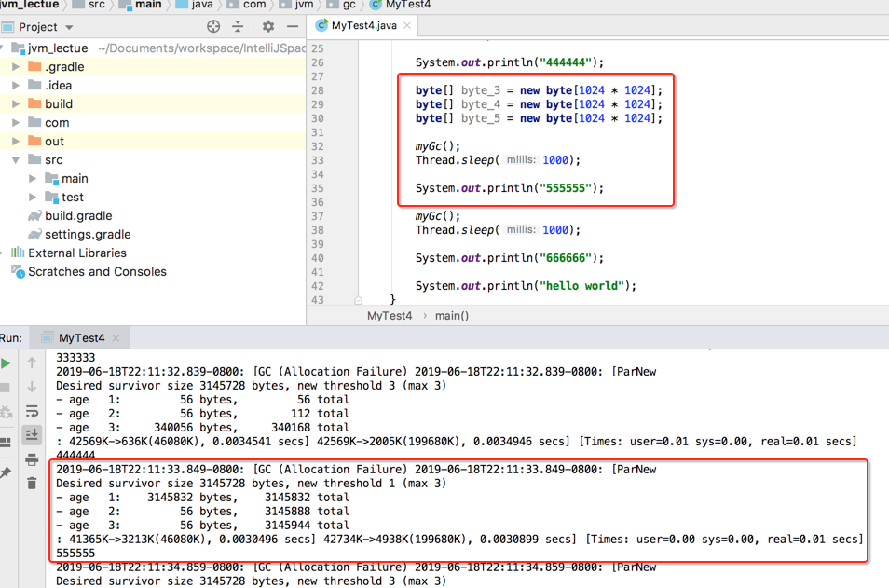This screenshot has width=889, height=588.
Task: Select jvm_lectue project root
Action: pos(57,48)
